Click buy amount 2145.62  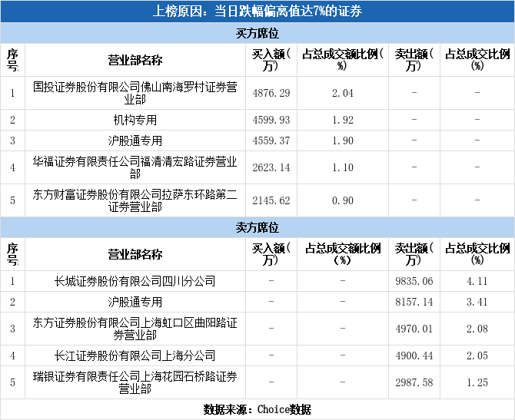[271, 200]
